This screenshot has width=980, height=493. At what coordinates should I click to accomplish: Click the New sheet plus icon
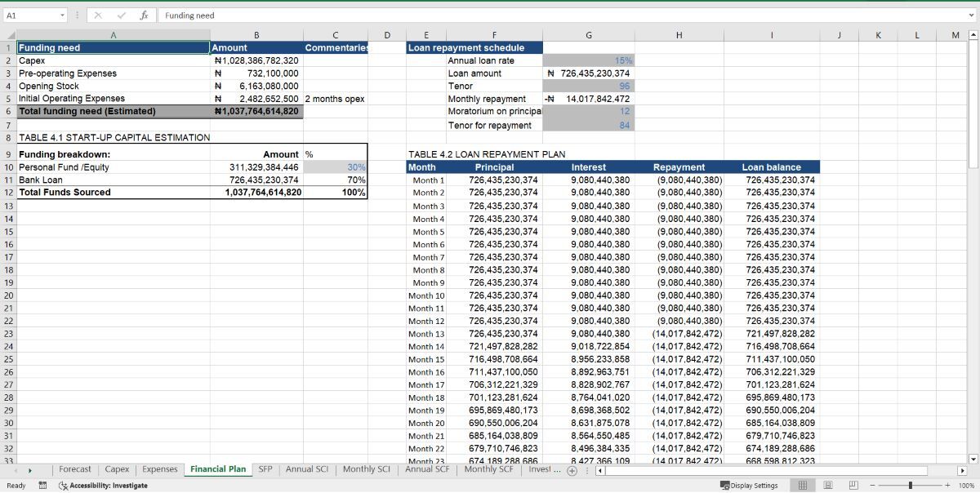pyautogui.click(x=572, y=470)
